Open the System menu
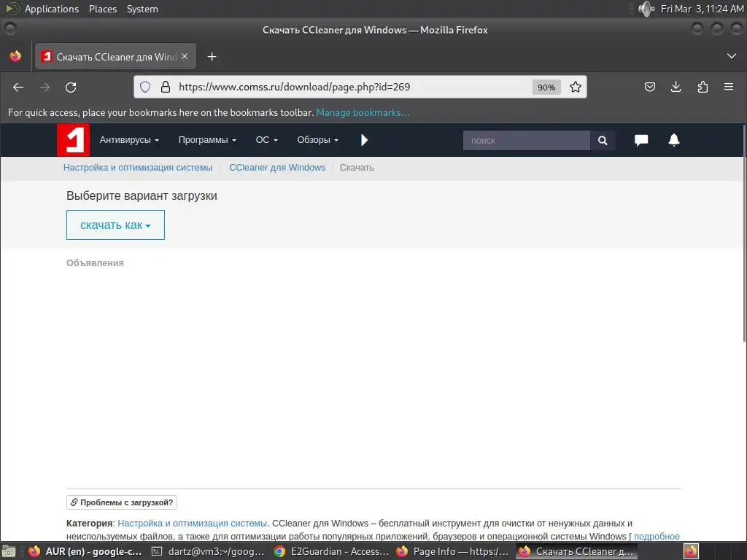 point(142,9)
